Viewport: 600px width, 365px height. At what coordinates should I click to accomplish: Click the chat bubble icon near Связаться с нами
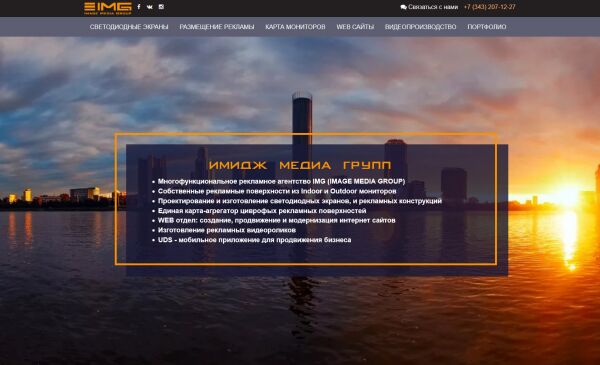tap(403, 7)
